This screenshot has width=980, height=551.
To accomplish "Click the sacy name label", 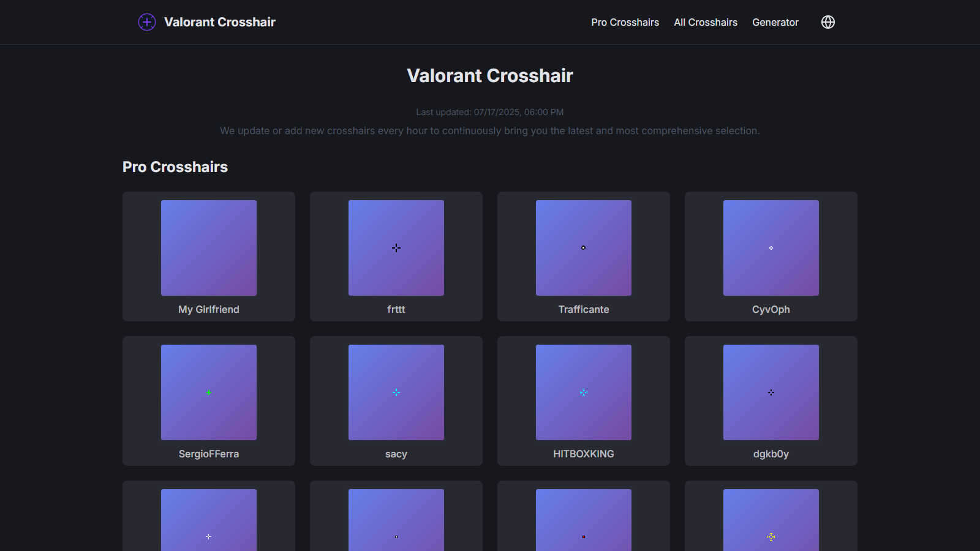I will pos(396,454).
